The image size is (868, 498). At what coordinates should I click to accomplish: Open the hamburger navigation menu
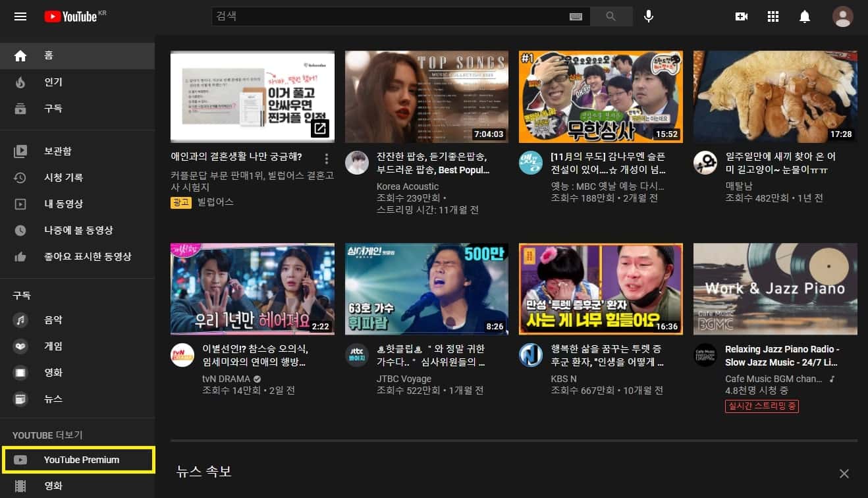[x=20, y=16]
